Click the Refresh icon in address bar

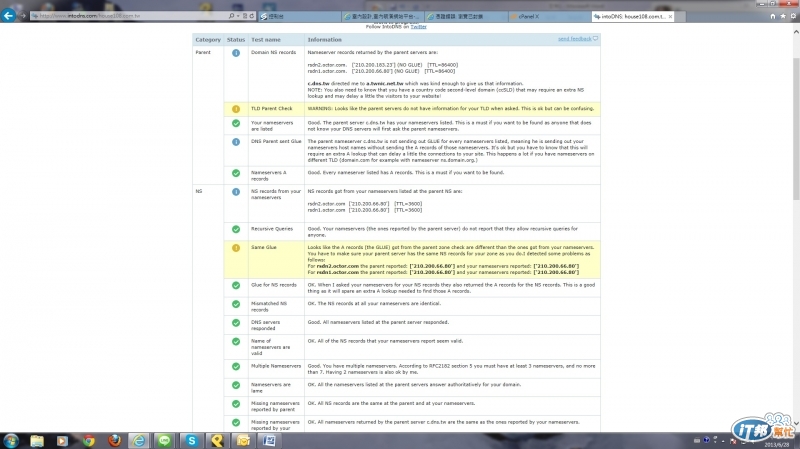pos(252,16)
